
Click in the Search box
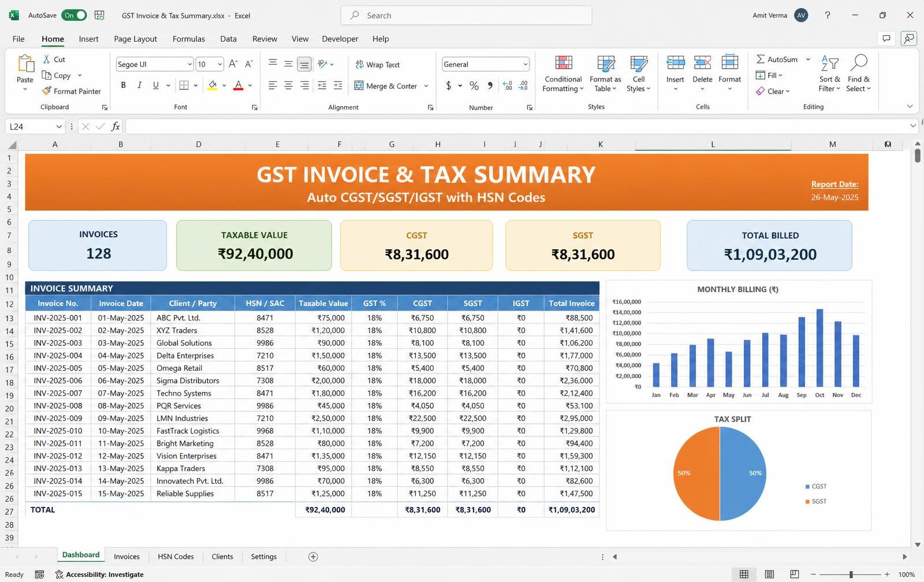coord(467,16)
